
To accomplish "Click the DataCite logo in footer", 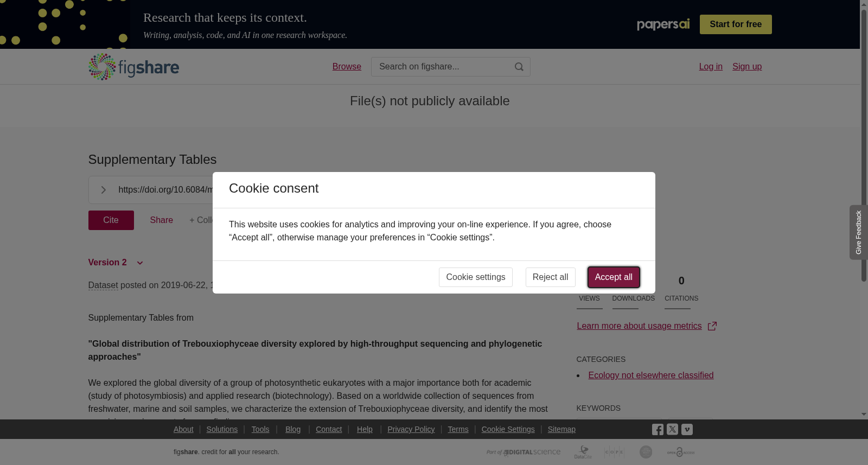I will click(583, 452).
